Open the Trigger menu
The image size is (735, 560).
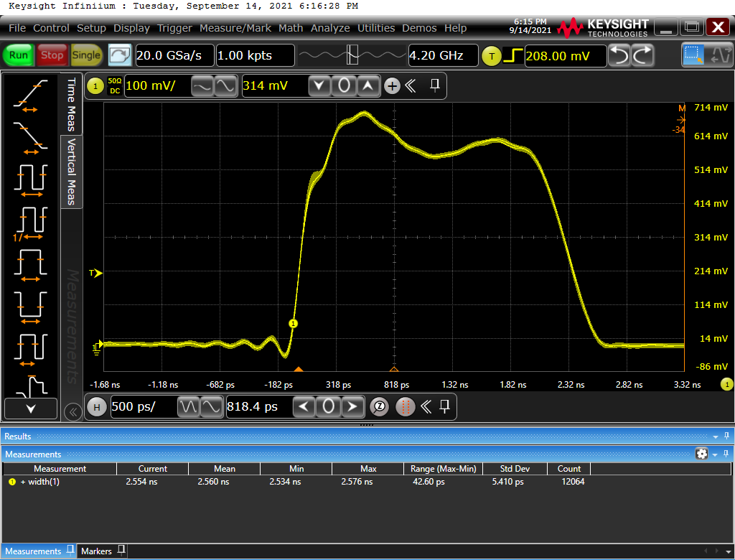coord(174,28)
